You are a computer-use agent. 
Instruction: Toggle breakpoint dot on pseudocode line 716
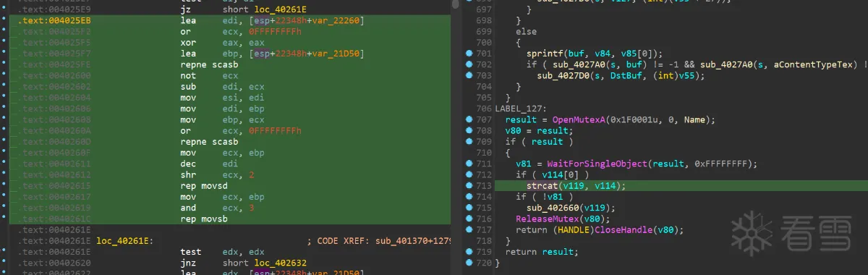click(x=469, y=219)
